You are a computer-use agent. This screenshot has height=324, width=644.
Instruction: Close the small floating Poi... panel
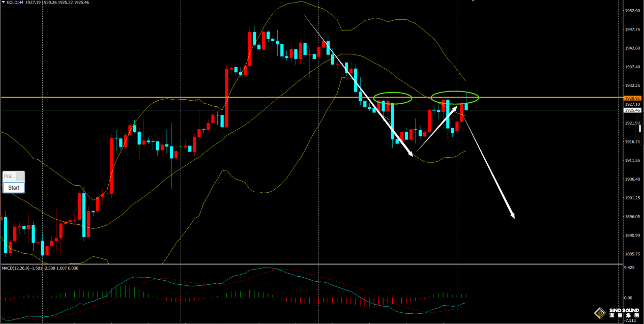pos(20,176)
